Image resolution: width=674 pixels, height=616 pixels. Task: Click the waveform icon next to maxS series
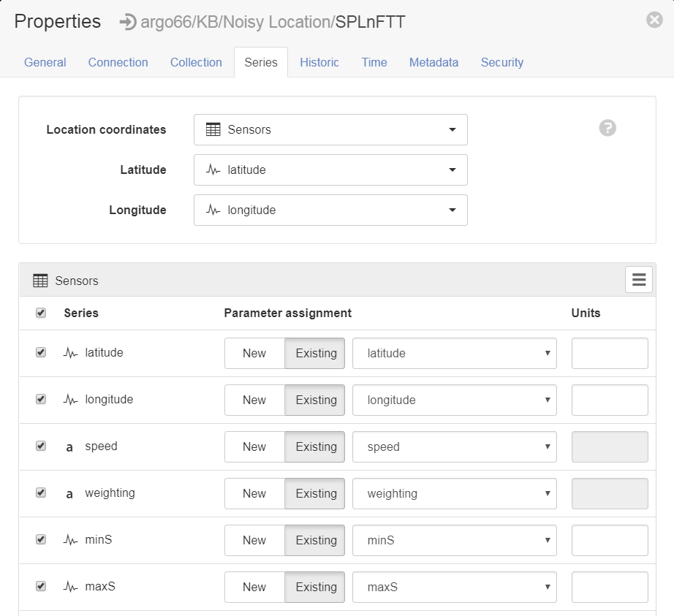pos(70,586)
